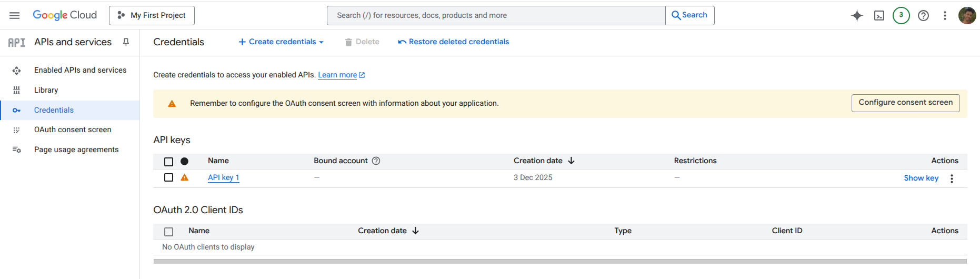Open the Learn more link
This screenshot has height=279, width=980.
(341, 75)
